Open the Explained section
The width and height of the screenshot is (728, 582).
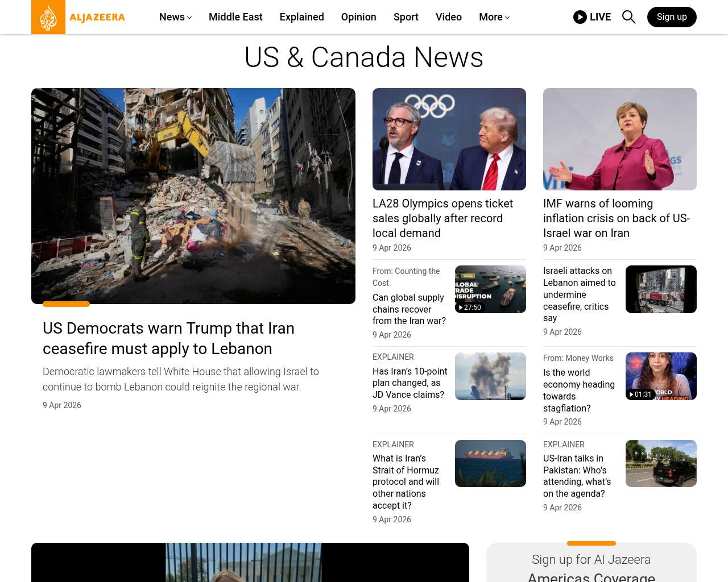pyautogui.click(x=302, y=17)
